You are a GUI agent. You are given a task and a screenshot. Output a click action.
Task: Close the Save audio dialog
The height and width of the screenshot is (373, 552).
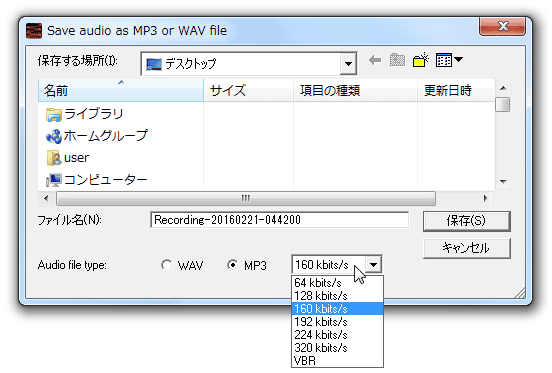(x=502, y=26)
